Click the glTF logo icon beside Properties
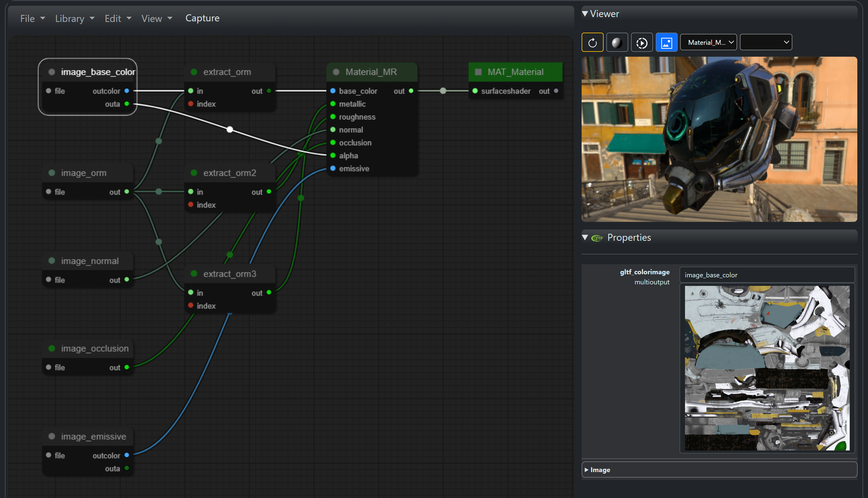This screenshot has height=498, width=868. pos(597,238)
